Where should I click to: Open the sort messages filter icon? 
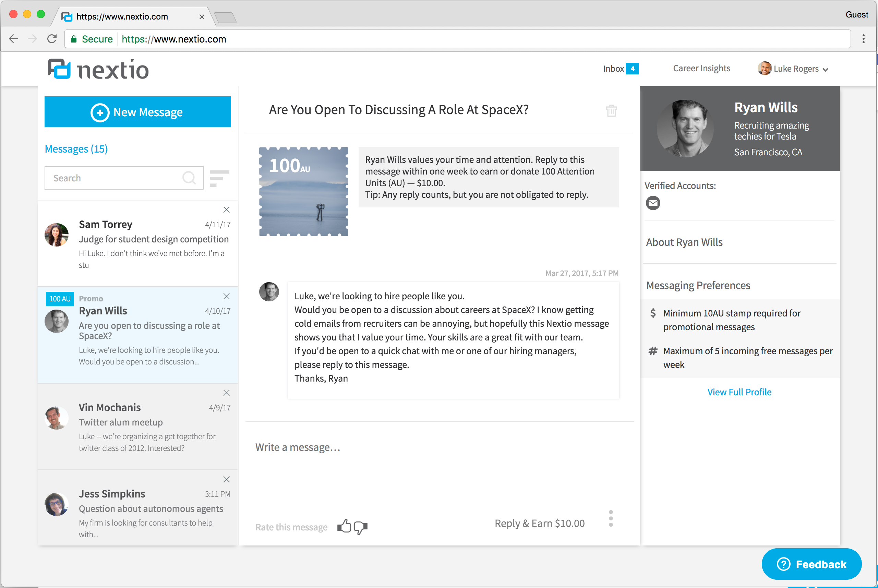point(219,178)
